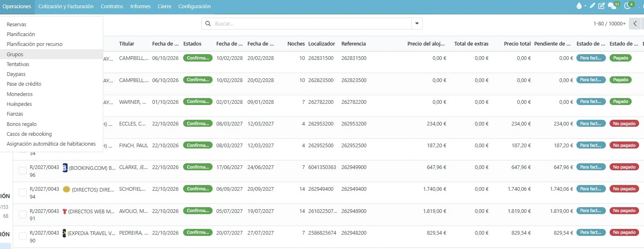Focus the Buscar search input field

312,24
